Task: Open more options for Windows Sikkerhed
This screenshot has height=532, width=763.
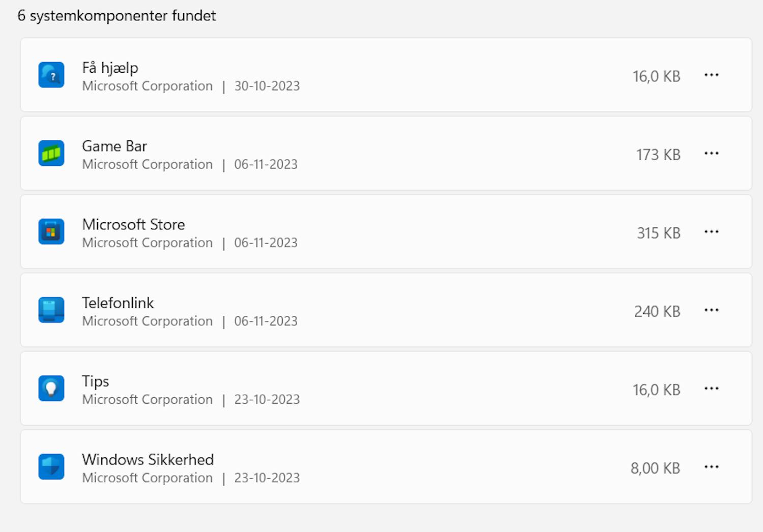Action: pyautogui.click(x=712, y=466)
